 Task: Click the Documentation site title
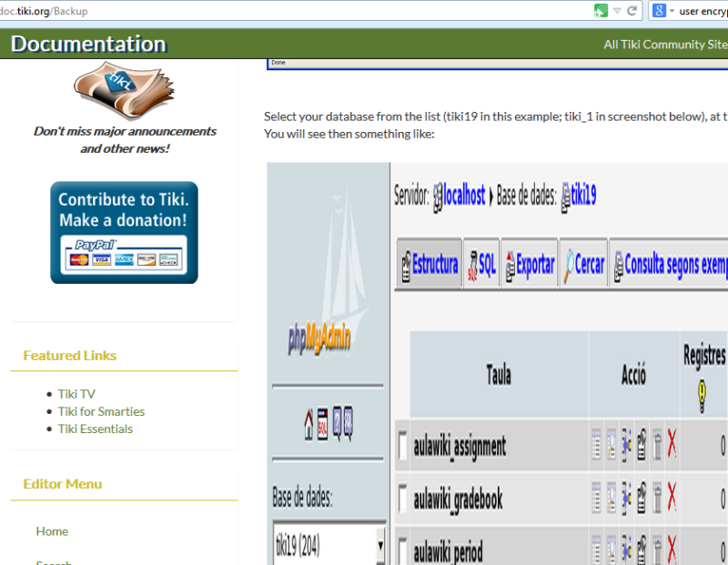click(88, 44)
